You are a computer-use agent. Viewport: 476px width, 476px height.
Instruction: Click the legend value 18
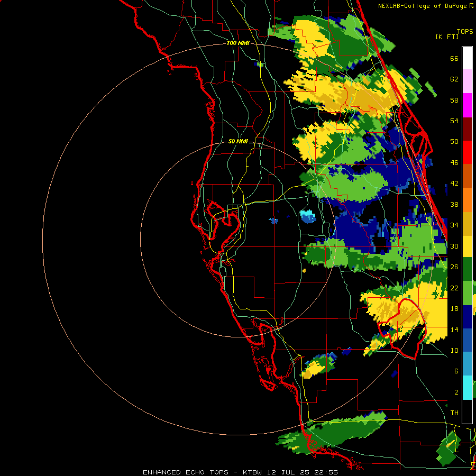pos(454,309)
